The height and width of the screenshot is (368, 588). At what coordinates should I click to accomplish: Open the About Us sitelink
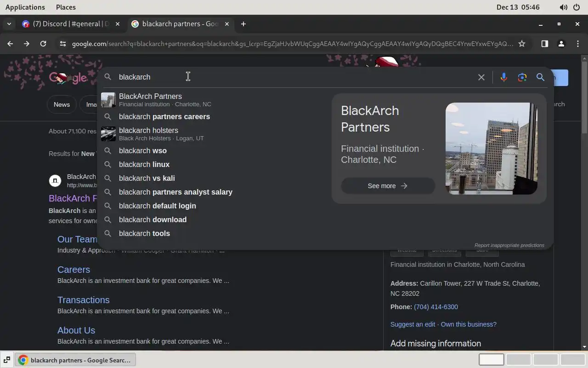click(76, 330)
